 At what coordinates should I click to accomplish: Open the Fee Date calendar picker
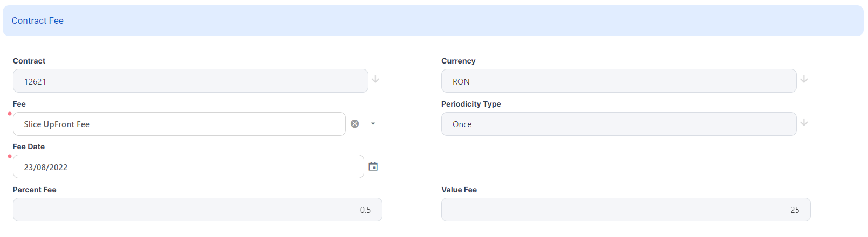[373, 166]
